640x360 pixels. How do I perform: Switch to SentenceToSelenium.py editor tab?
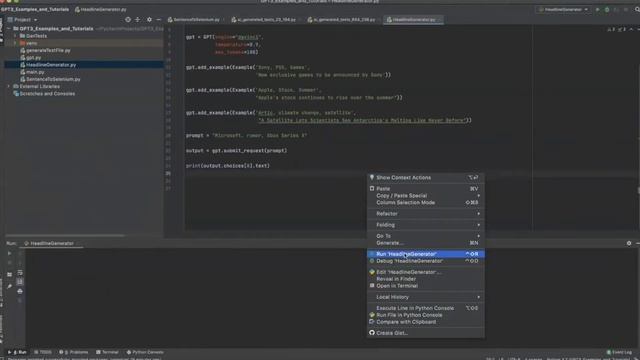click(x=194, y=20)
